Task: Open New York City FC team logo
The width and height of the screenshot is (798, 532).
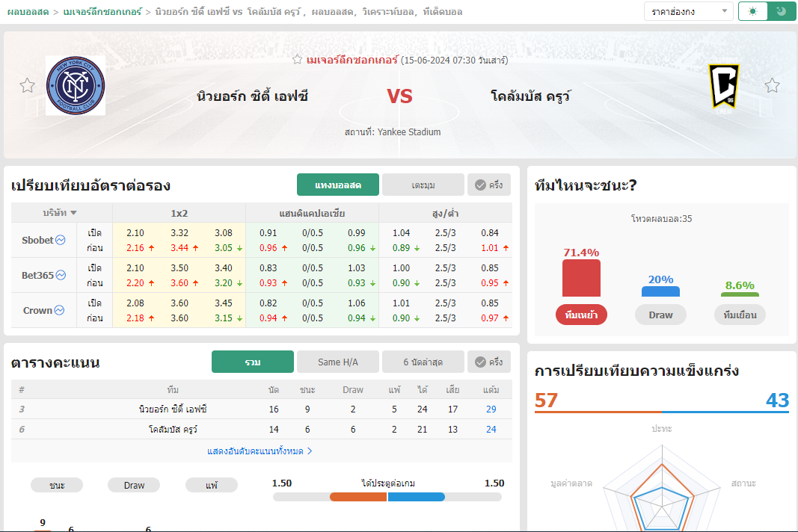Action: click(76, 85)
